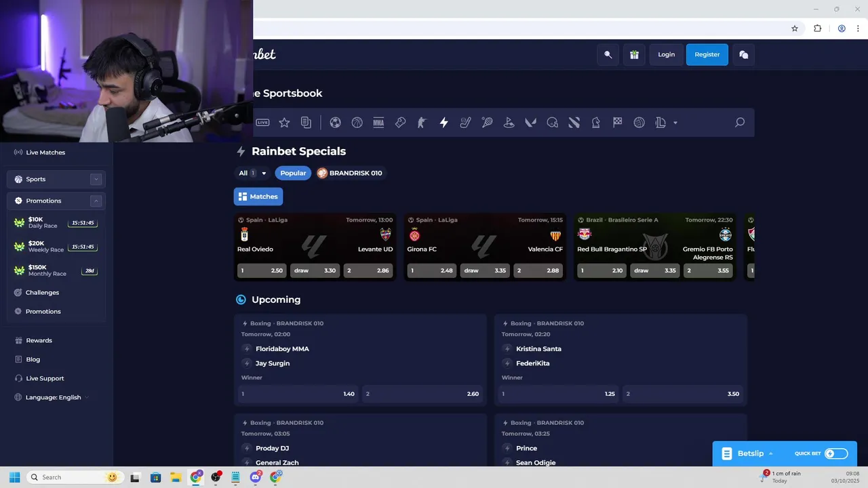Open the All filter dropdown
This screenshot has height=488, width=868.
tap(252, 173)
